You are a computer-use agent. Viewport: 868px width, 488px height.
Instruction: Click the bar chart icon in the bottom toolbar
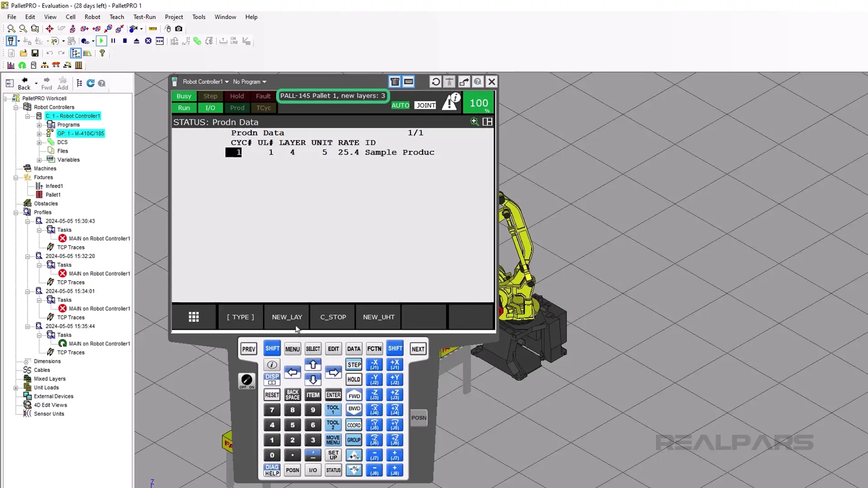pyautogui.click(x=11, y=65)
